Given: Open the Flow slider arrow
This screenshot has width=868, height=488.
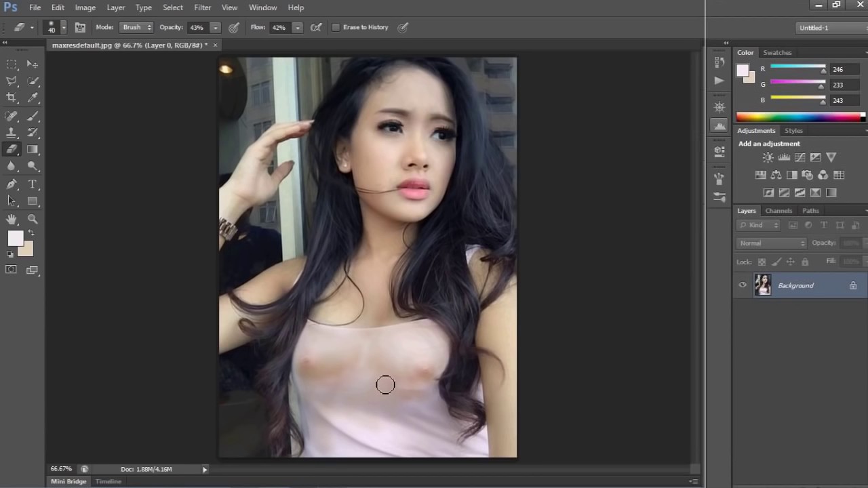Looking at the screenshot, I should pos(297,28).
